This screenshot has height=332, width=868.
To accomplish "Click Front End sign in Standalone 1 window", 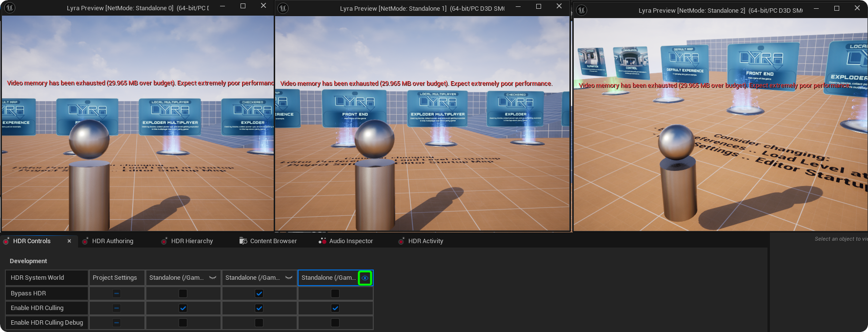I will 355,108.
